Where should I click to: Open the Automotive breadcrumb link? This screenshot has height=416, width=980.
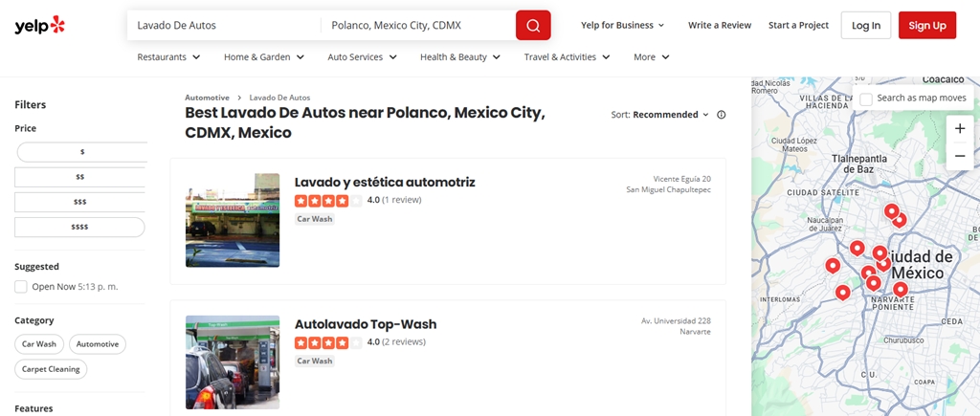tap(207, 98)
